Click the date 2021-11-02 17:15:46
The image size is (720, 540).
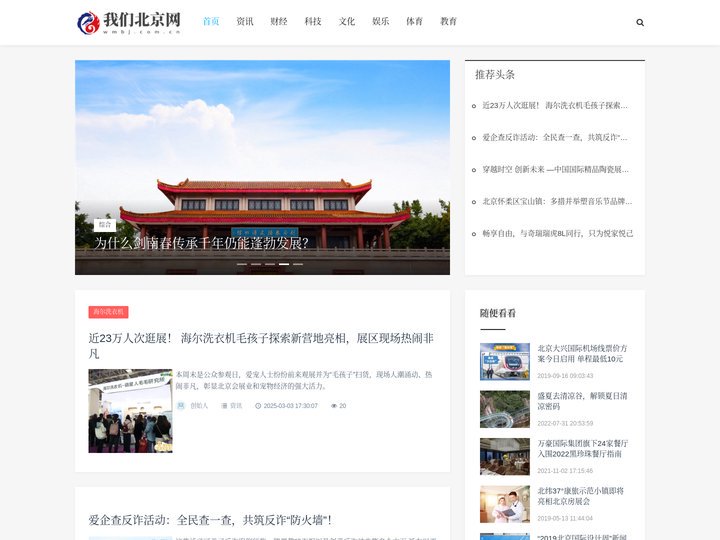[565, 471]
